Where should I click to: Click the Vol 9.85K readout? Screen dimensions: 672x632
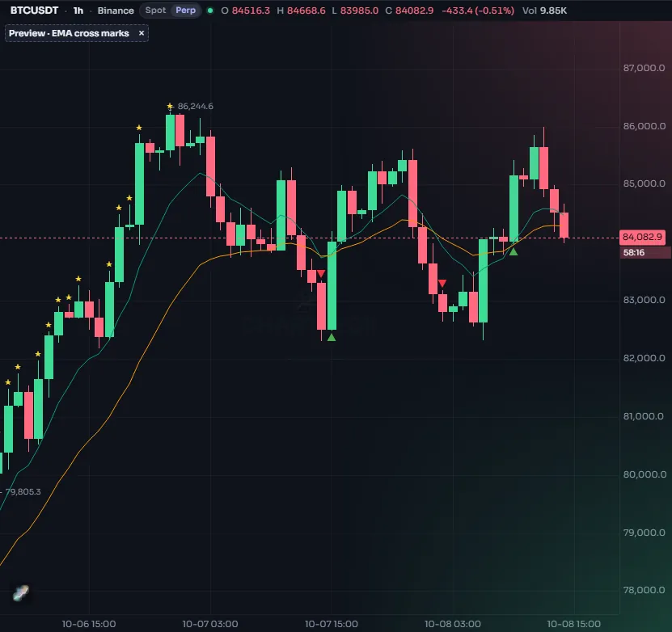pyautogui.click(x=544, y=11)
